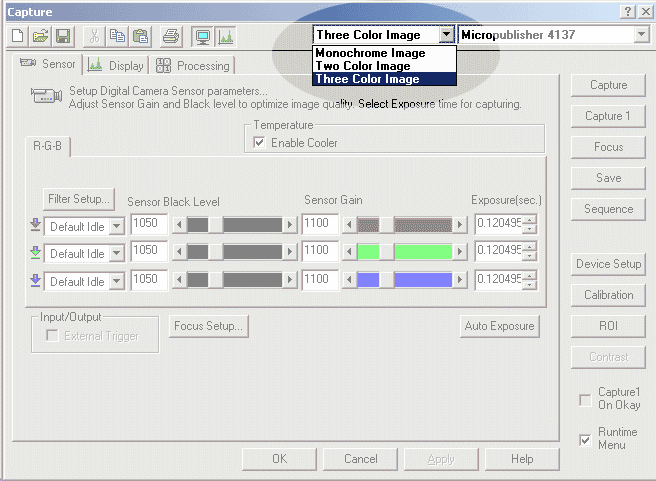Click the Save floppy disk icon
The image size is (656, 481).
[x=62, y=36]
